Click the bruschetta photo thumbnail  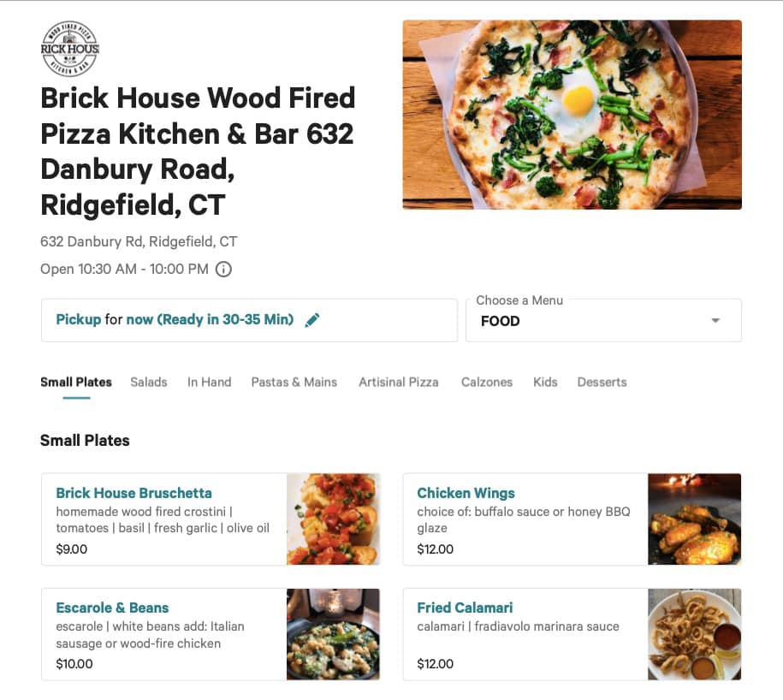pyautogui.click(x=333, y=519)
